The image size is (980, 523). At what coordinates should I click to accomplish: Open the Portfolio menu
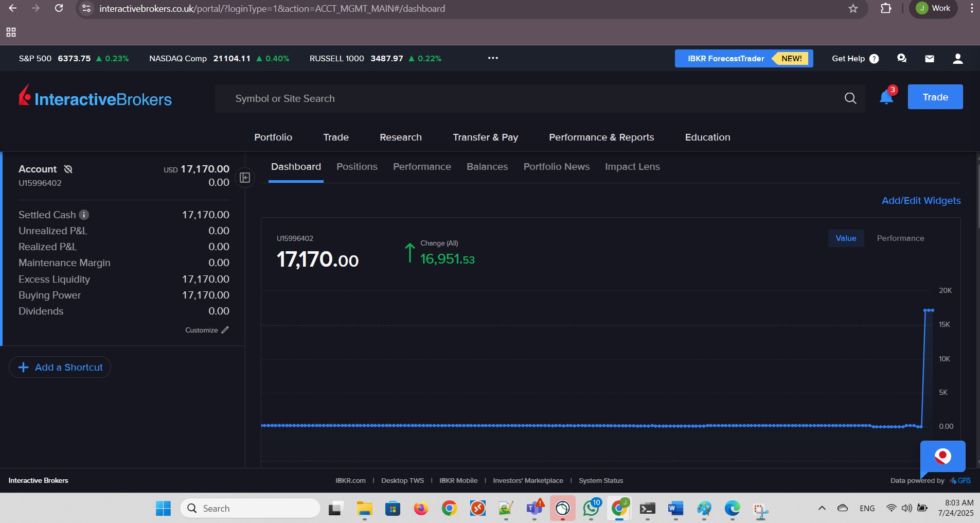pyautogui.click(x=273, y=137)
